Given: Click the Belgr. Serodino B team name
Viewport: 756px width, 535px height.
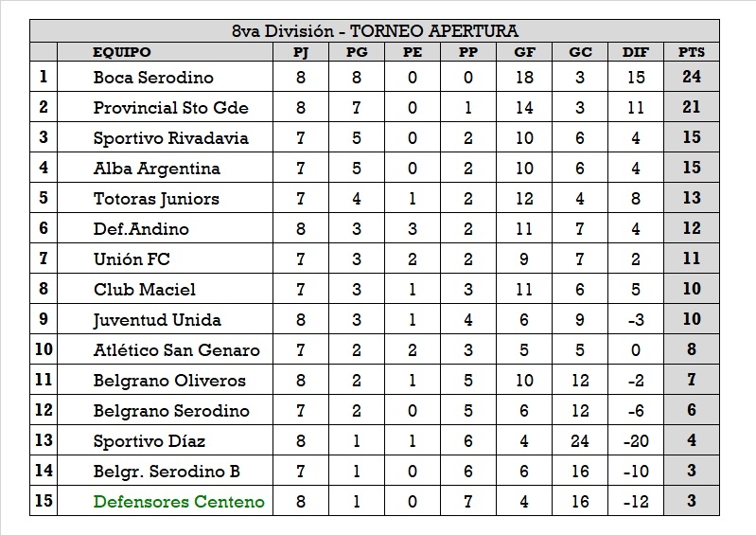Looking at the screenshot, I should pos(168,472).
